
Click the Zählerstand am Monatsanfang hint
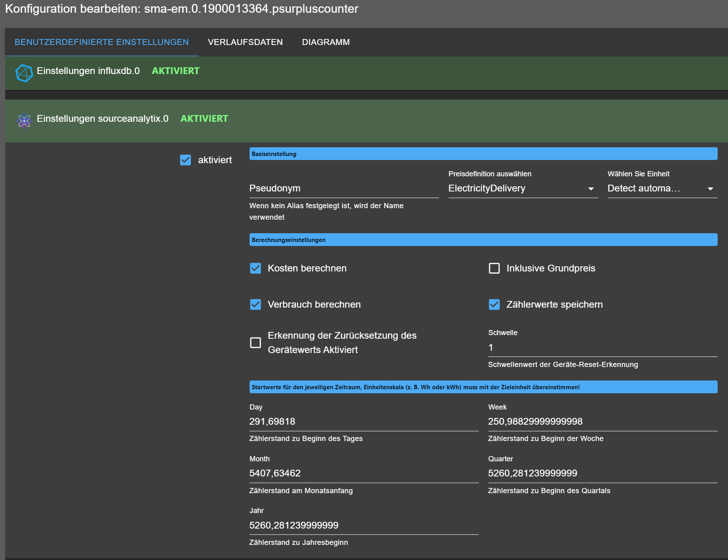point(301,491)
